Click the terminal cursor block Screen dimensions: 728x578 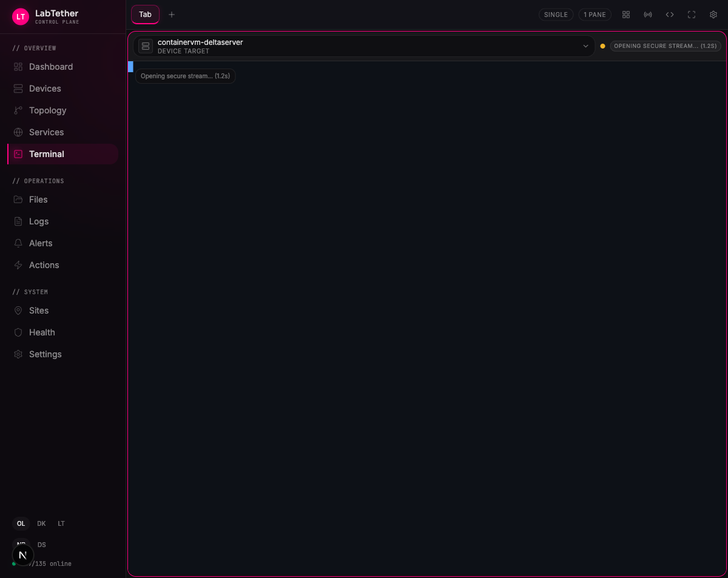pos(130,67)
